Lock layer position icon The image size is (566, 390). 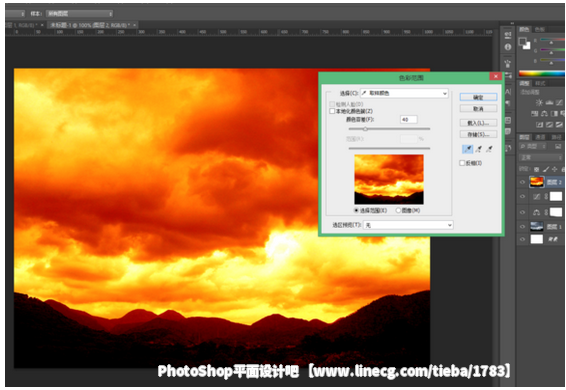tap(554, 169)
